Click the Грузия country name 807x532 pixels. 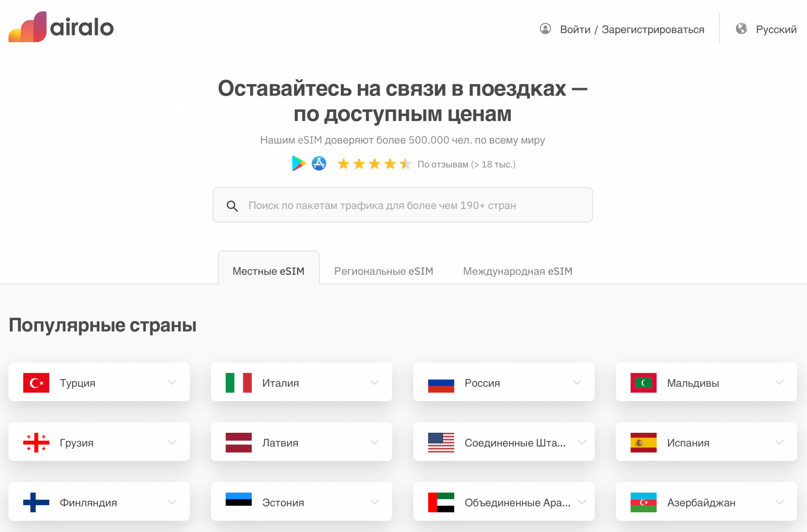click(x=76, y=443)
